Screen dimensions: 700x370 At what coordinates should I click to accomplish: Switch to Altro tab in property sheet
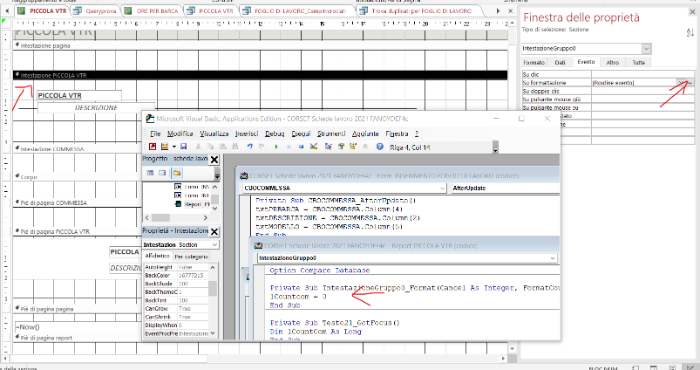(x=612, y=62)
